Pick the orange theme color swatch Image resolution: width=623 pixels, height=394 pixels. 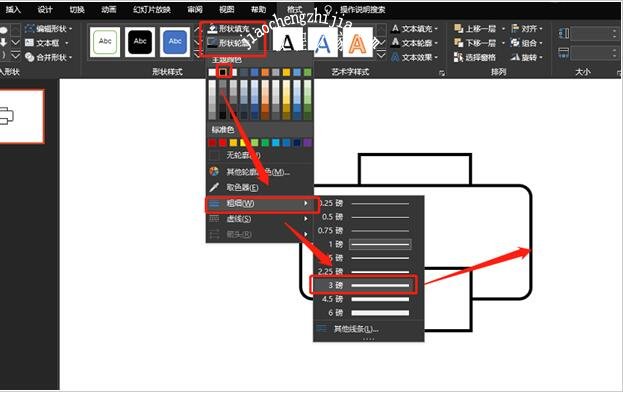[265, 72]
